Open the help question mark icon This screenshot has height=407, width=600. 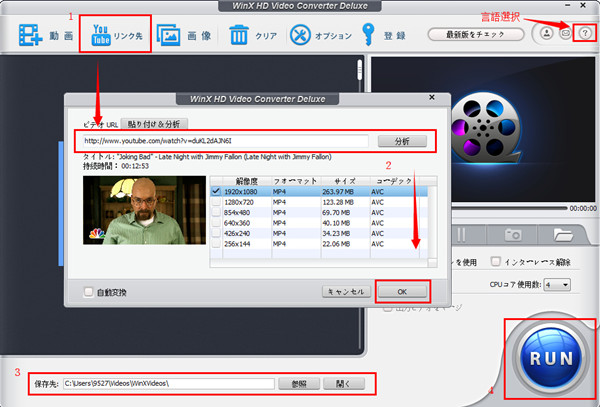tap(585, 33)
